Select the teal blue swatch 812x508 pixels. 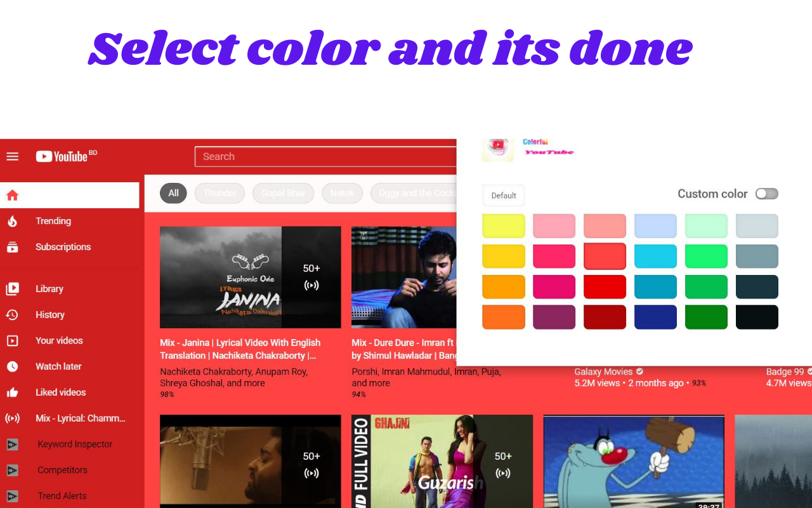[x=656, y=287]
